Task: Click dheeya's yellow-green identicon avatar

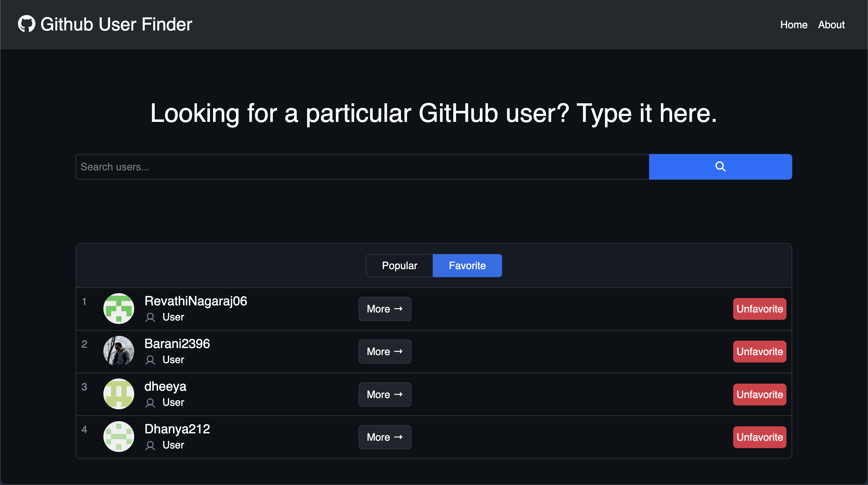Action: point(118,394)
